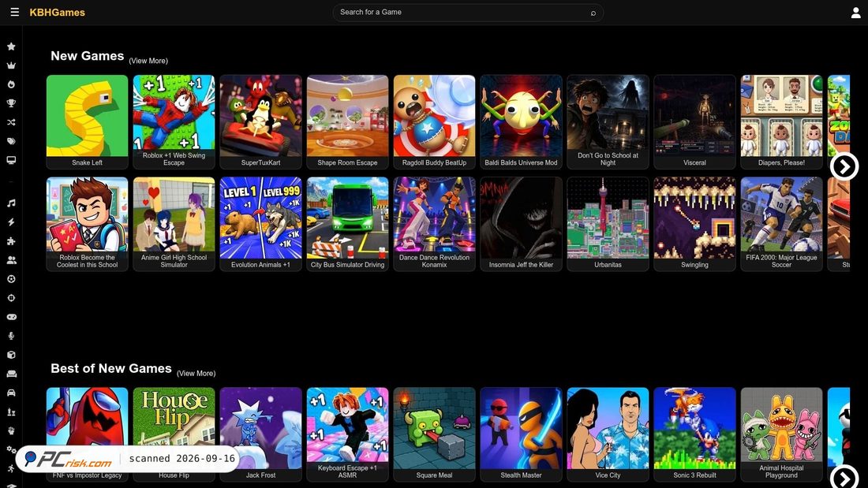Open Insomnia Jeff the Killer game

[521, 224]
